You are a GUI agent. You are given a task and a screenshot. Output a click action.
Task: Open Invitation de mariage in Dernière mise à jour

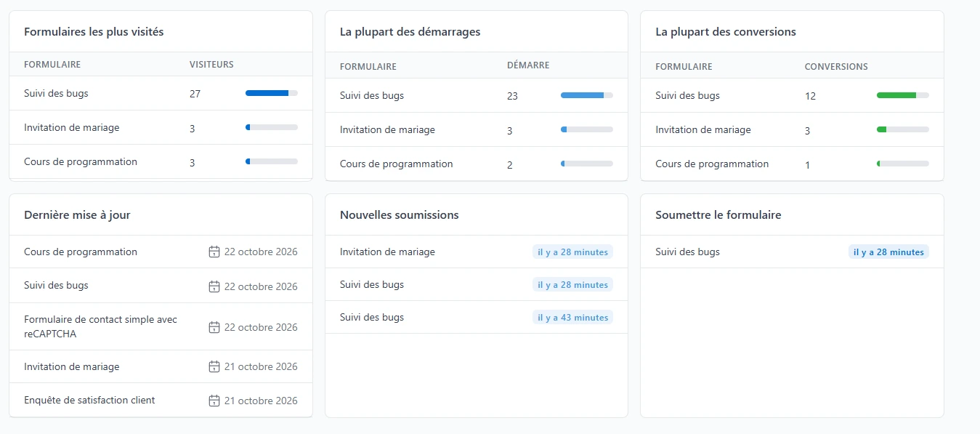click(x=71, y=366)
